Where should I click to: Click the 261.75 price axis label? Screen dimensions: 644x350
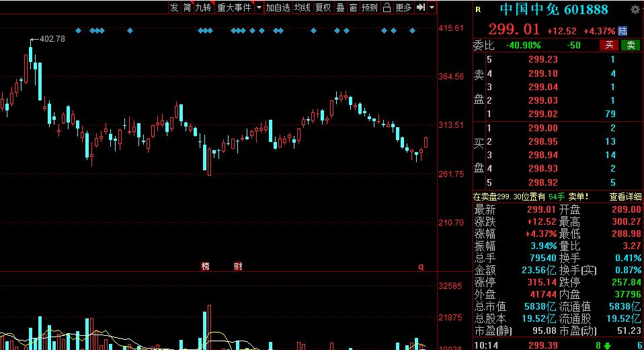[x=451, y=174]
